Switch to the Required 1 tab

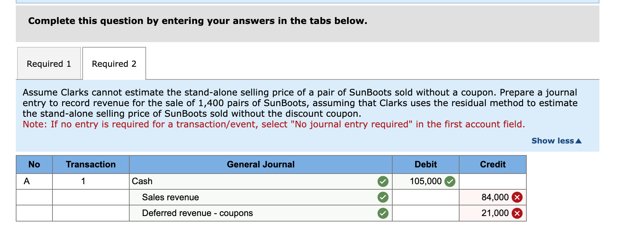[49, 64]
